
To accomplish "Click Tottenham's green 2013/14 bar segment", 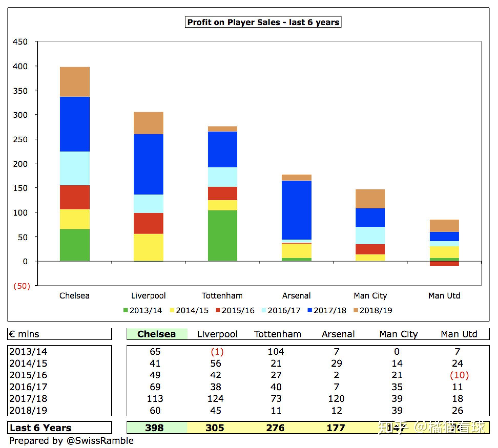I will [x=223, y=236].
